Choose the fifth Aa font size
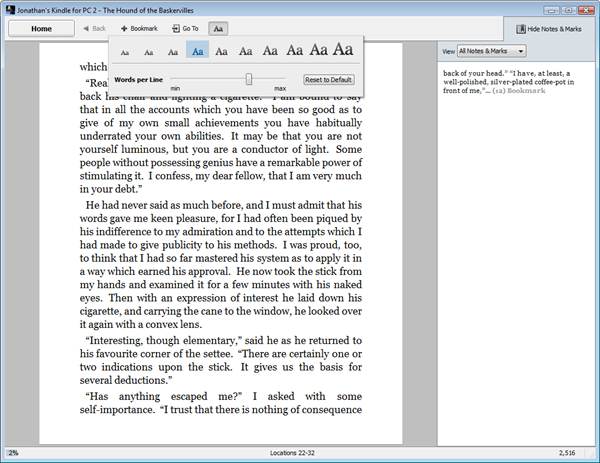This screenshot has height=463, width=600. point(221,50)
